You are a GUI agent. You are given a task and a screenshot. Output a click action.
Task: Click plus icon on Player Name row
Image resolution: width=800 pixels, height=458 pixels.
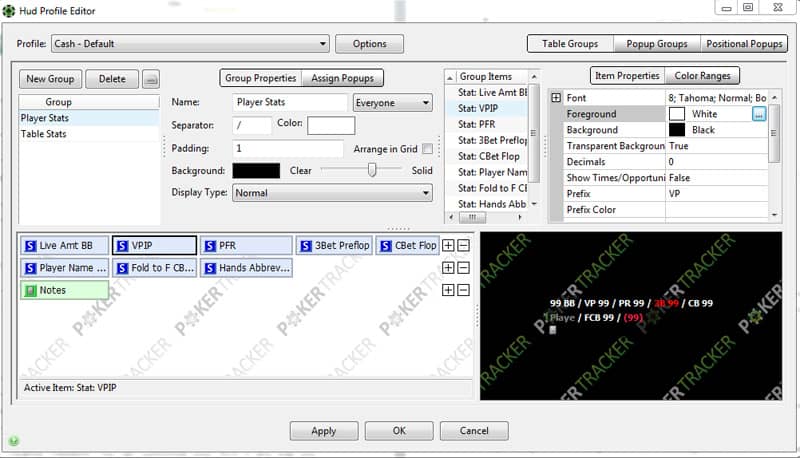pos(448,268)
